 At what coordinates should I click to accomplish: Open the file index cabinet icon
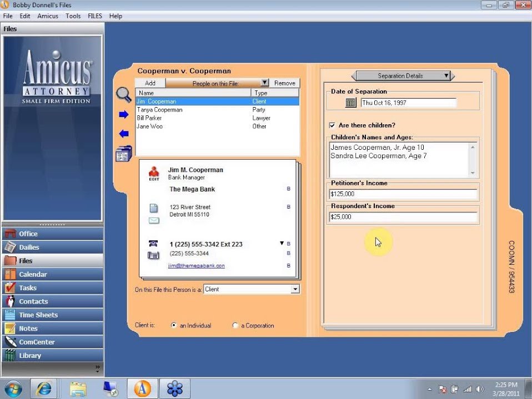124,154
